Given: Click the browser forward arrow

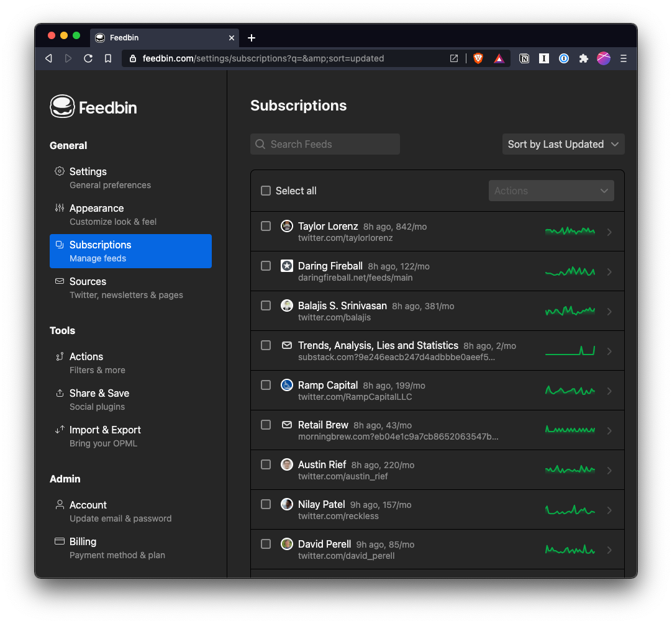Looking at the screenshot, I should (68, 58).
